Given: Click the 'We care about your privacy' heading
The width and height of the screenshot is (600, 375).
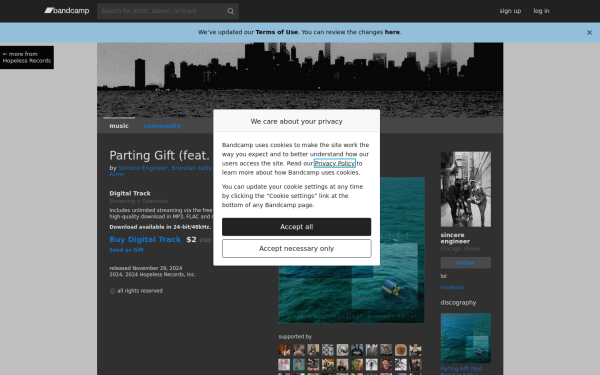Looking at the screenshot, I should 297,121.
